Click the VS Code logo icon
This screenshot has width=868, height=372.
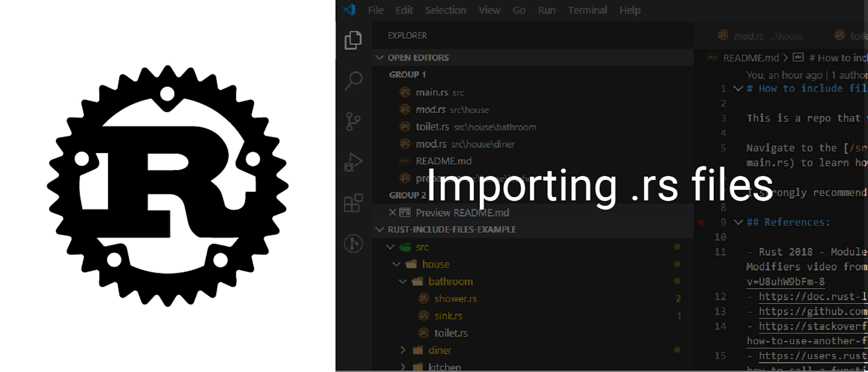tap(349, 10)
